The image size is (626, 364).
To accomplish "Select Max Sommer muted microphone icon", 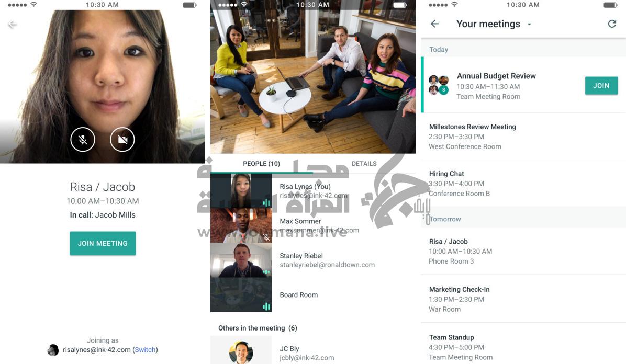I will (266, 237).
